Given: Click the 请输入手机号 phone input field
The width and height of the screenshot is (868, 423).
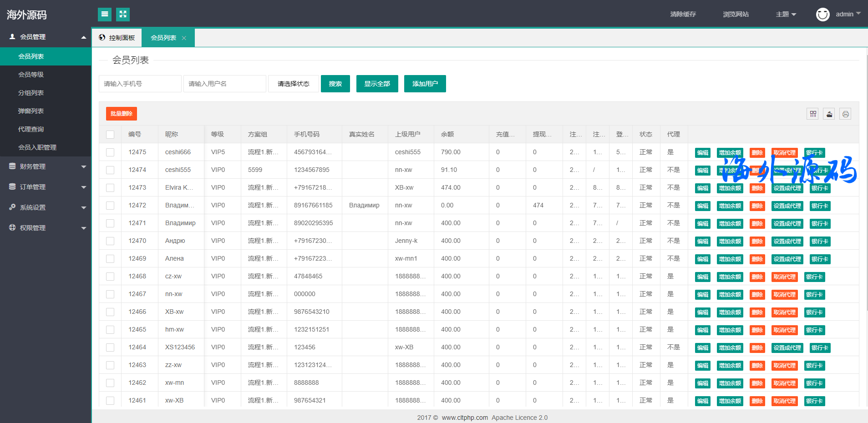Looking at the screenshot, I should point(140,84).
